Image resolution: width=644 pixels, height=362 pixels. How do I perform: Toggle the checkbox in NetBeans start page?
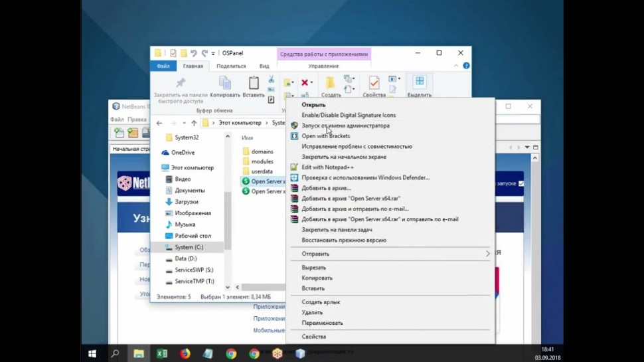[x=521, y=183]
